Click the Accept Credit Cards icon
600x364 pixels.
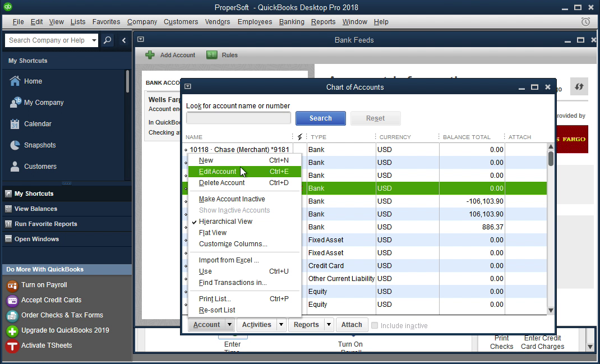12,301
